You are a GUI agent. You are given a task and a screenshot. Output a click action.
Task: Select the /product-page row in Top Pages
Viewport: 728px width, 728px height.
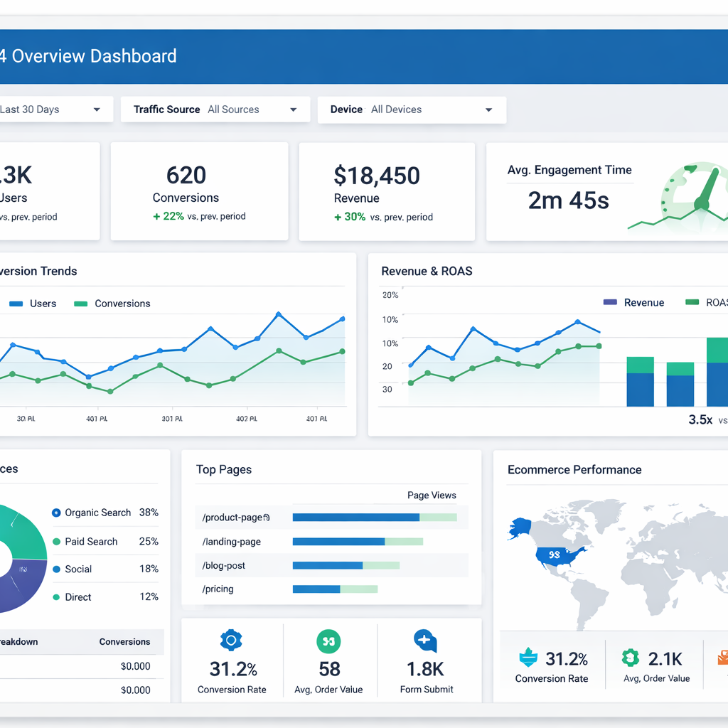point(331,518)
